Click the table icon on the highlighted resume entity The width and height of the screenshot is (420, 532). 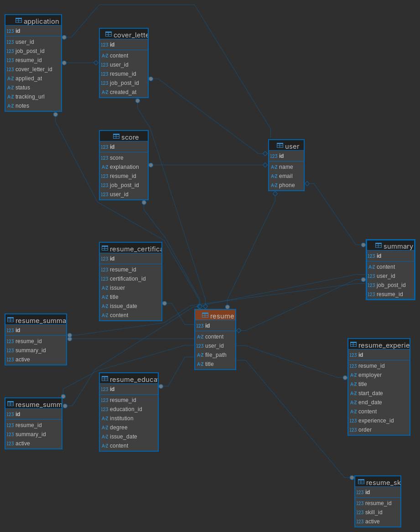tap(205, 315)
